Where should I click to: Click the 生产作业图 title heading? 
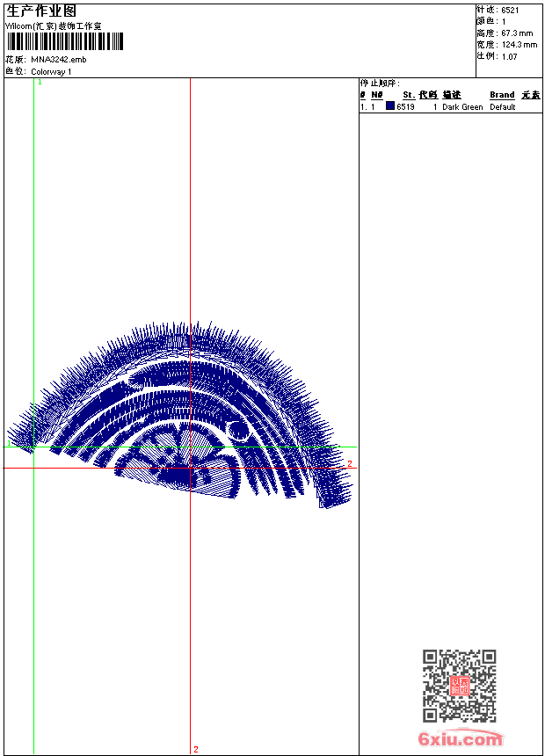(x=41, y=11)
